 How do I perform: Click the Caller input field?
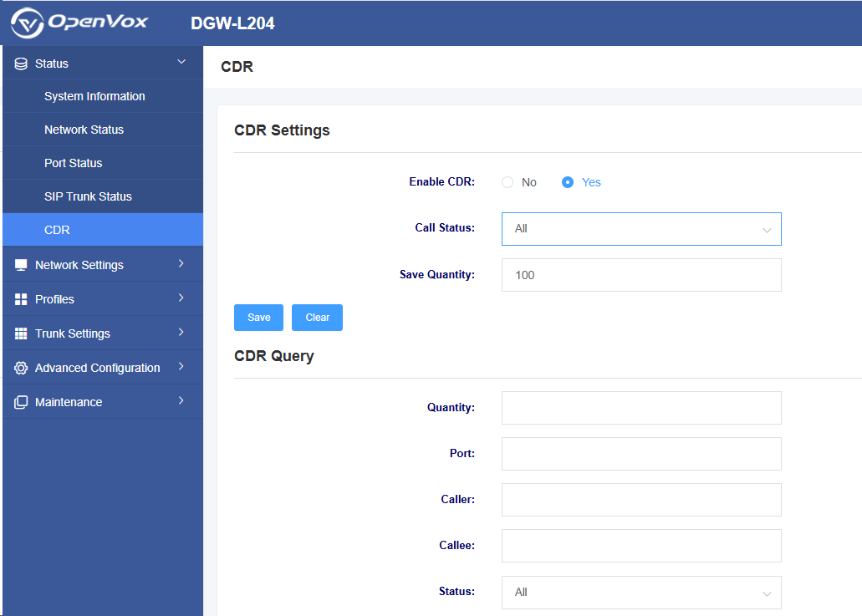pyautogui.click(x=641, y=500)
